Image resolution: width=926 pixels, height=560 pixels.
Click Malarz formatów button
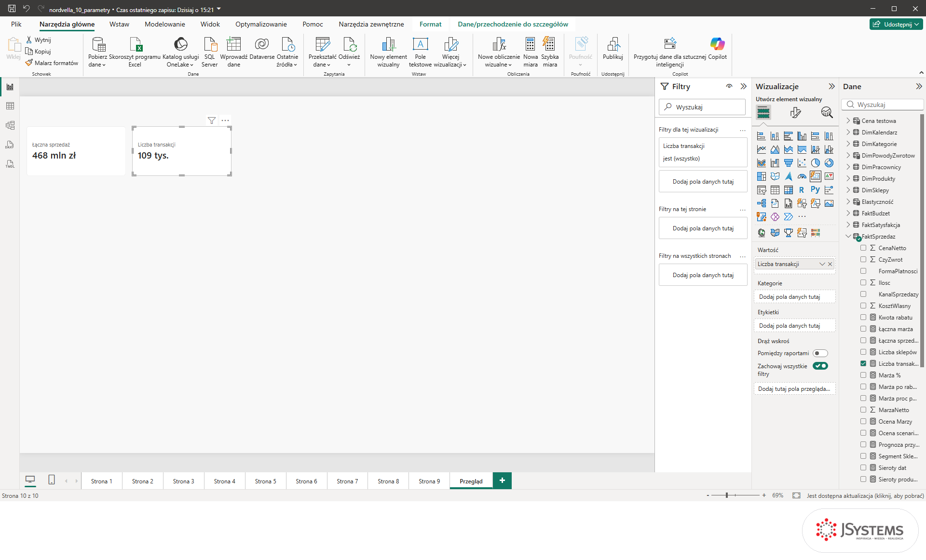52,63
